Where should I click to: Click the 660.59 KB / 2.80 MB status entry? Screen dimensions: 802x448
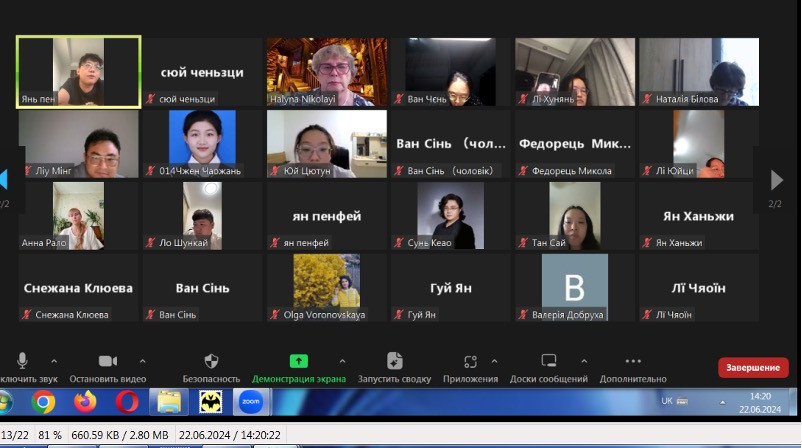120,435
